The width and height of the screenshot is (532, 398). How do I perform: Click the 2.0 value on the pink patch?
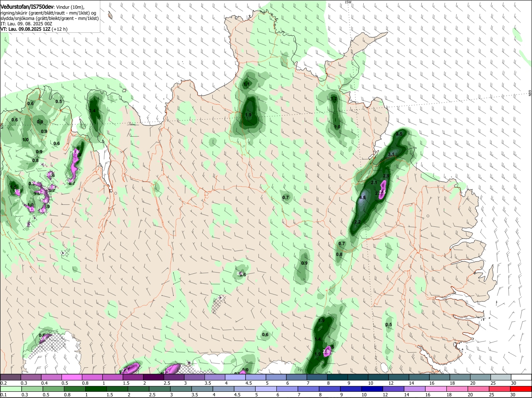326,351
